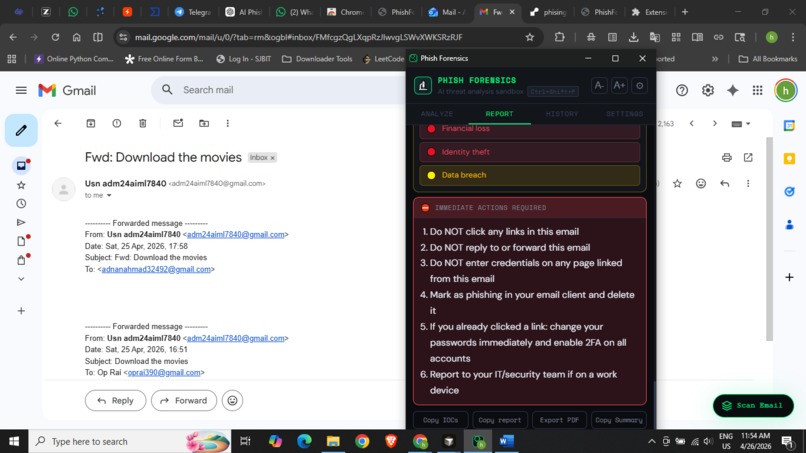806x453 pixels.
Task: Select Report tab in Phish Forensics
Action: pyautogui.click(x=499, y=114)
